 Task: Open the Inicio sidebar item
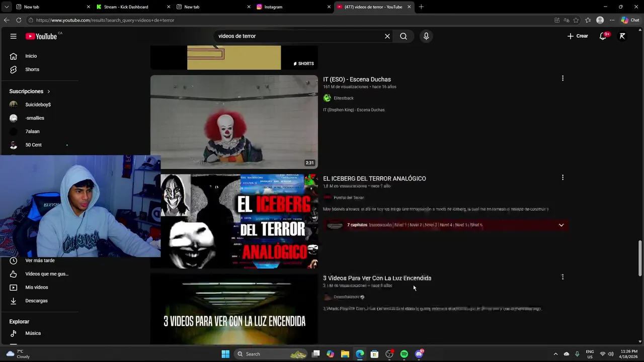tap(31, 56)
